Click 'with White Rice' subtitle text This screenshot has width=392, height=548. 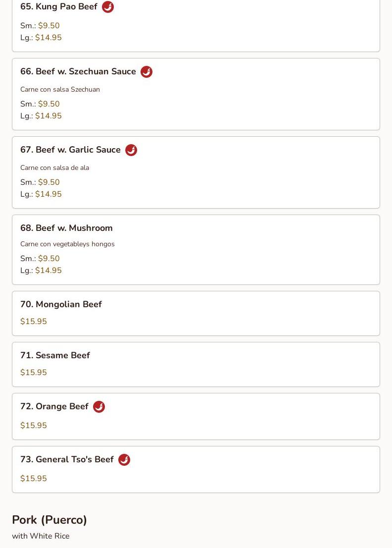click(41, 536)
